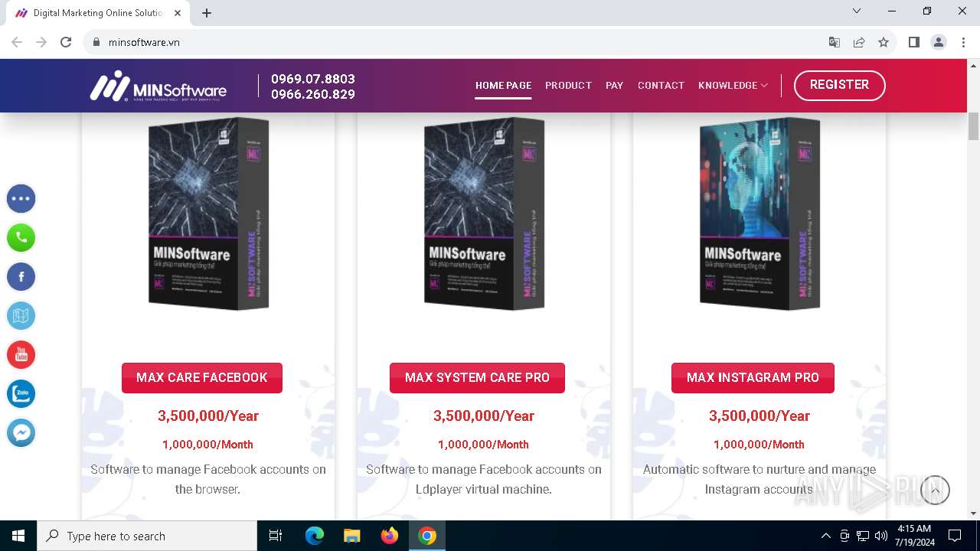Click the scroll-to-top arrow button

pos(935,490)
